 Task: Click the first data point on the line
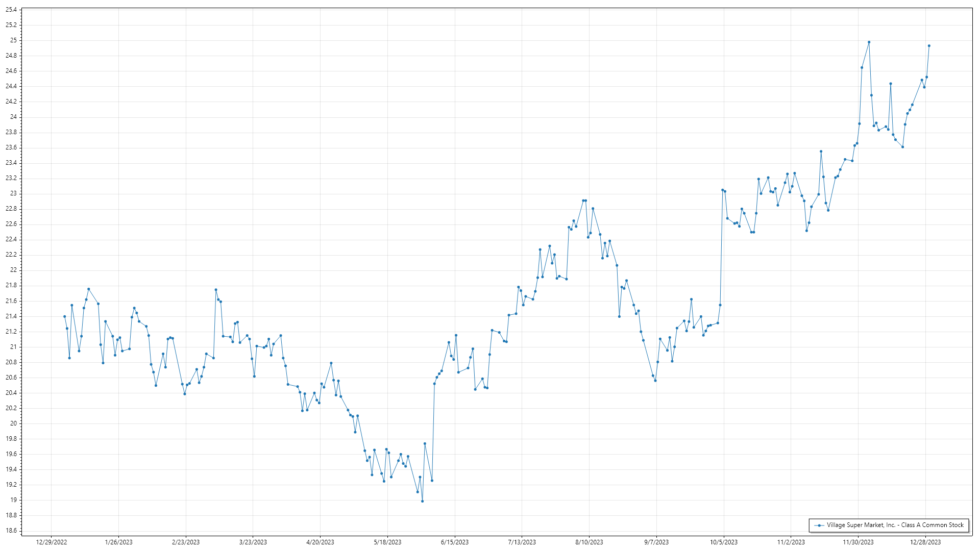[x=64, y=316]
